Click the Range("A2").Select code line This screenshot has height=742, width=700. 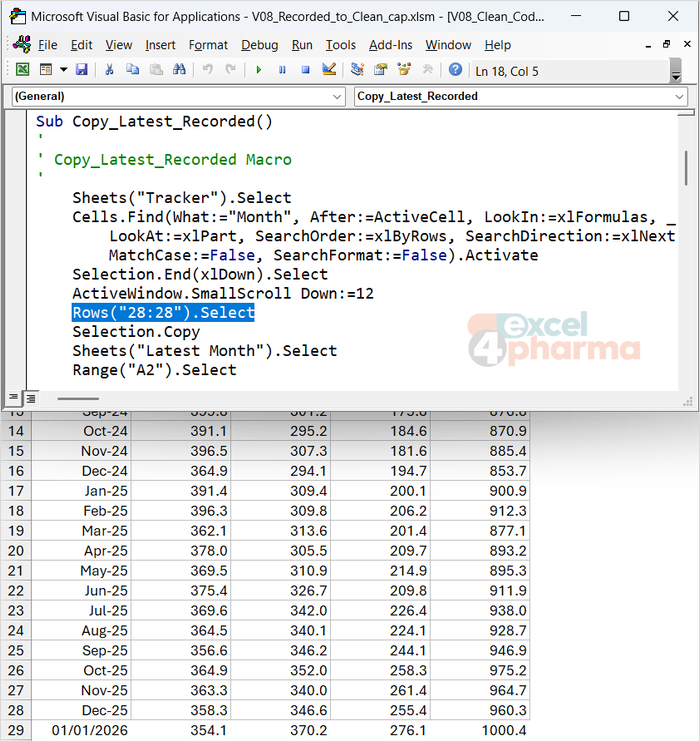click(154, 370)
